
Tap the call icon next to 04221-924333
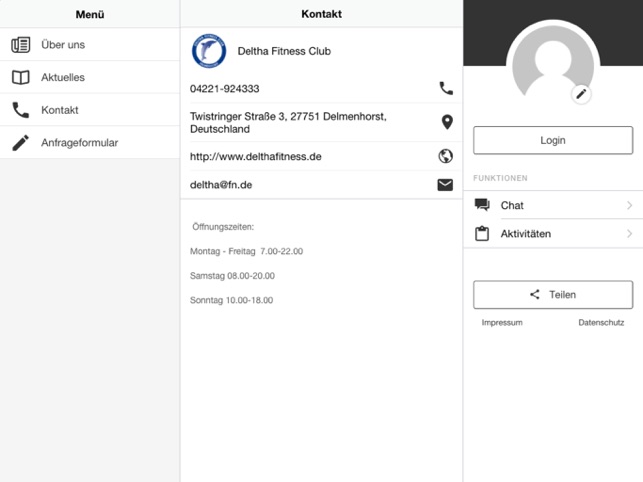pyautogui.click(x=446, y=88)
